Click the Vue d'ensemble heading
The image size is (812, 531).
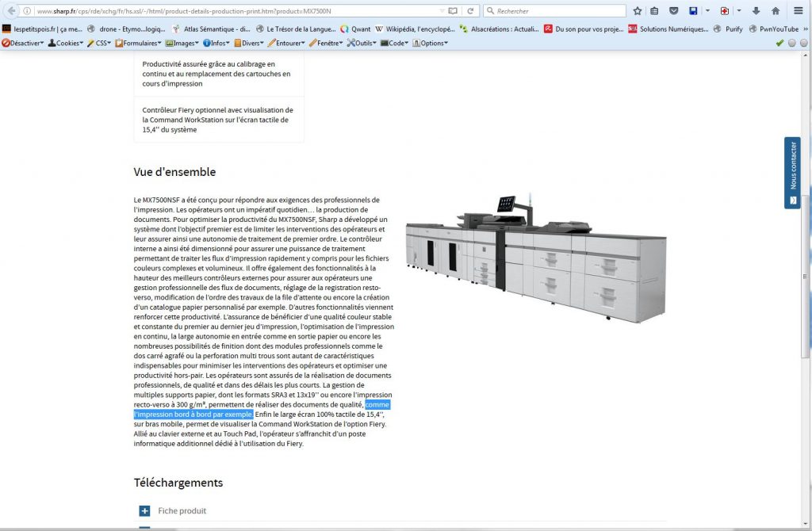(174, 172)
